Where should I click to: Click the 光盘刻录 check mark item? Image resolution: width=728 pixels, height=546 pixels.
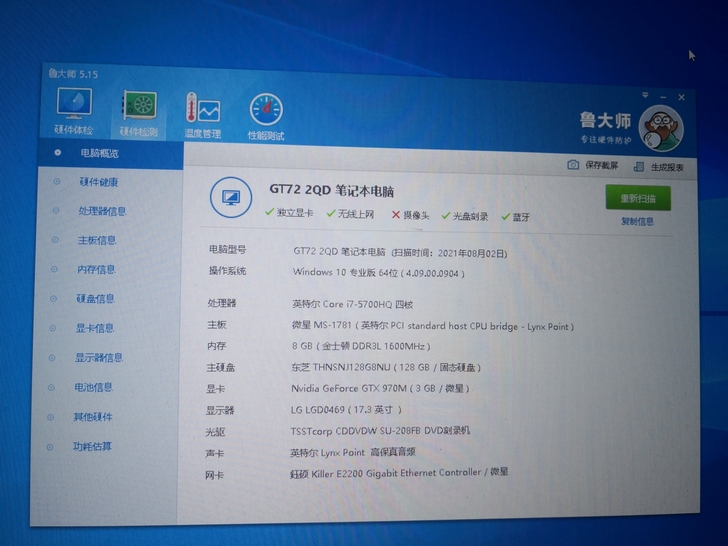(x=465, y=216)
